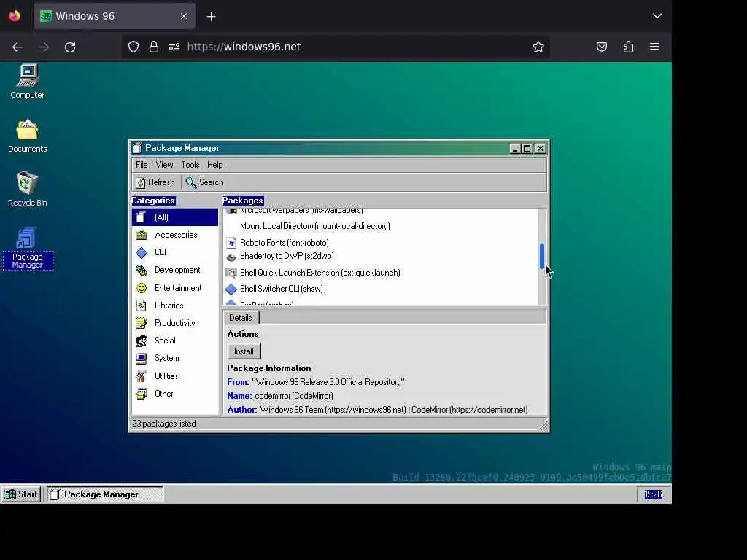747x560 pixels.
Task: Click the Start button
Action: 21,494
